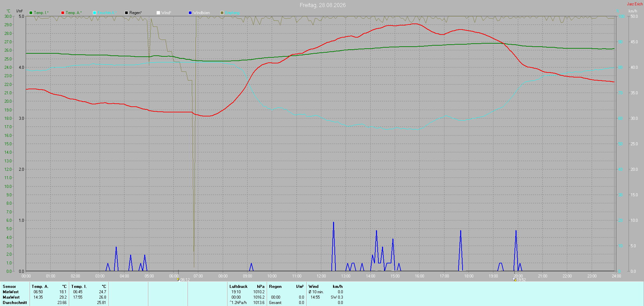
Task: Click the white Wind legend swatch
Action: 158,13
